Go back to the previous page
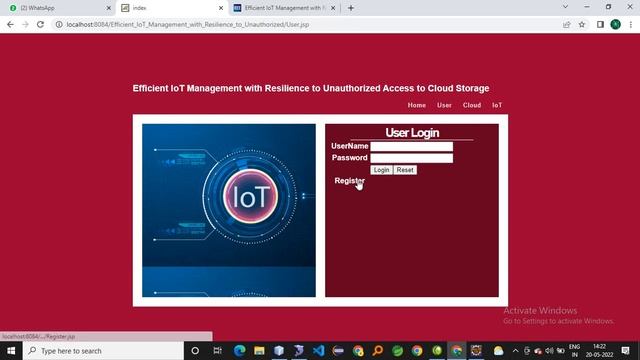 coord(10,24)
